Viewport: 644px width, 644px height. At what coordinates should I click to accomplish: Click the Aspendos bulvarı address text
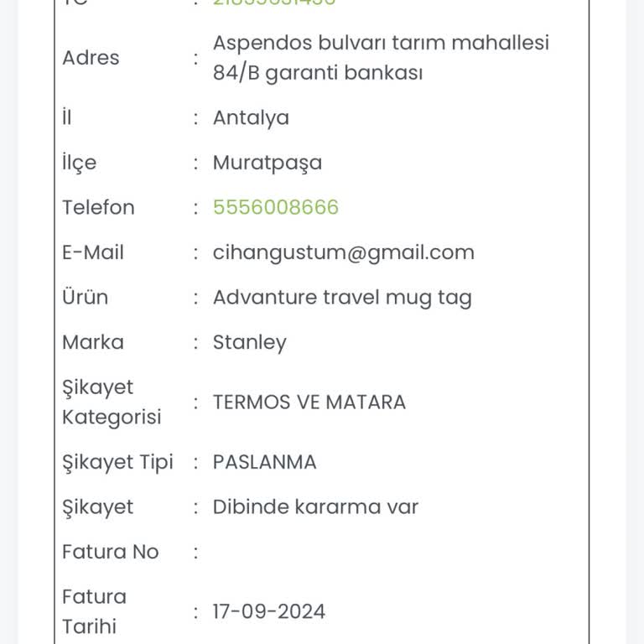381,58
